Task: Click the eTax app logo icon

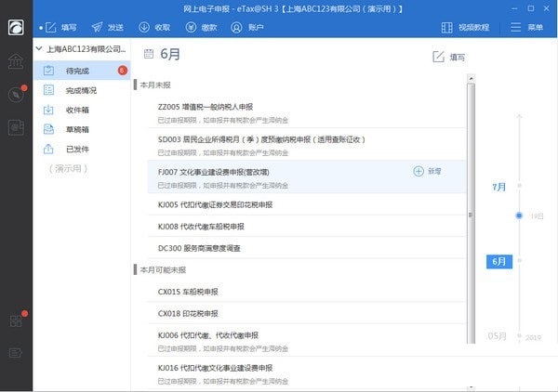Action: click(16, 27)
